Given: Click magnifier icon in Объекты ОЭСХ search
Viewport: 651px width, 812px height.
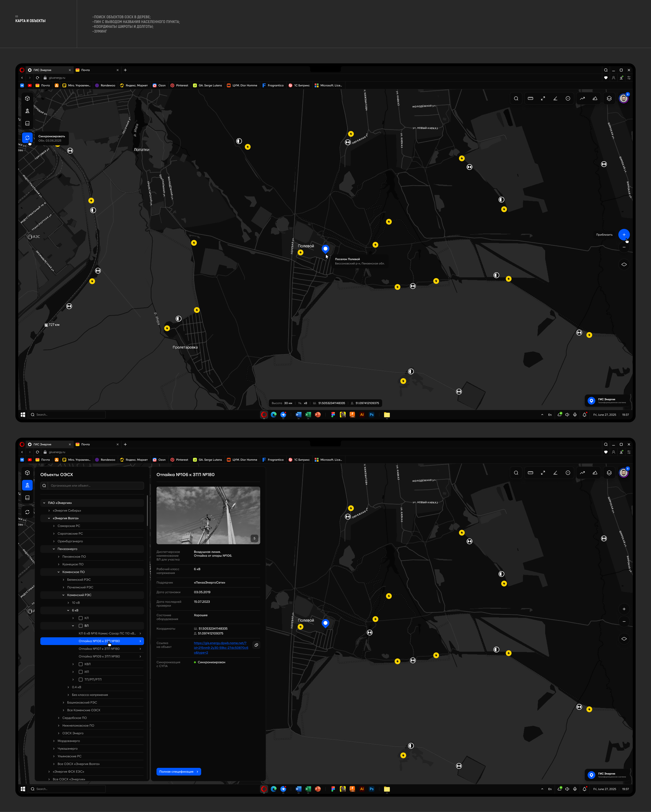Looking at the screenshot, I should tap(44, 485).
